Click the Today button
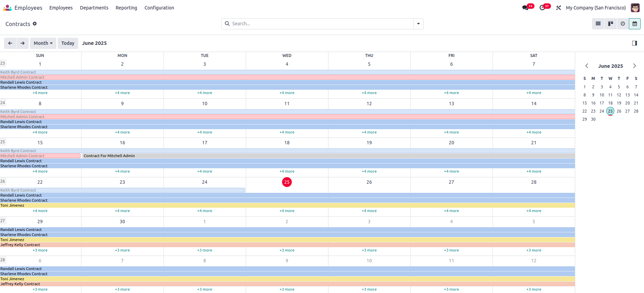 pyautogui.click(x=68, y=43)
